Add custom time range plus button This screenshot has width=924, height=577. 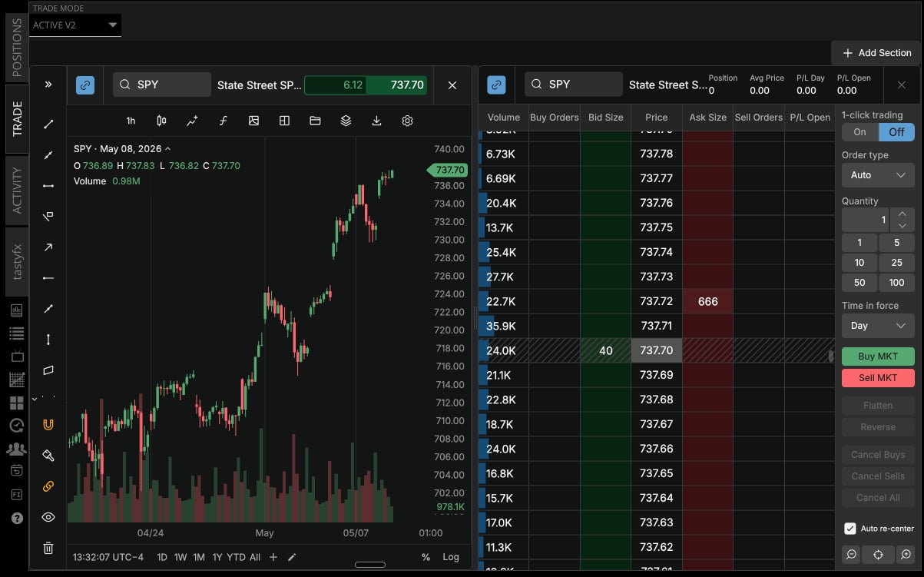[x=273, y=557]
